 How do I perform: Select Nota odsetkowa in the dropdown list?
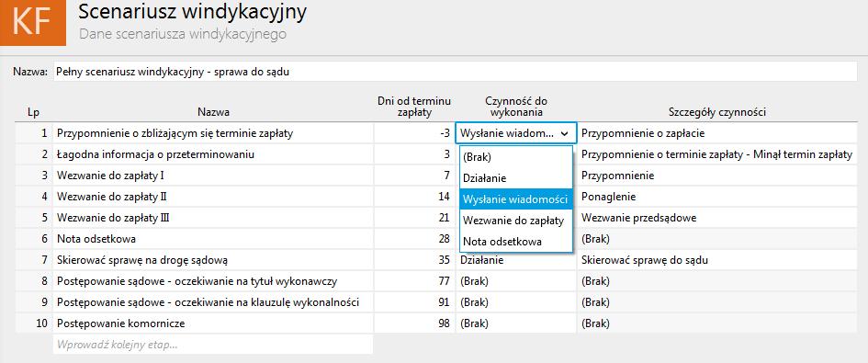pos(515,242)
